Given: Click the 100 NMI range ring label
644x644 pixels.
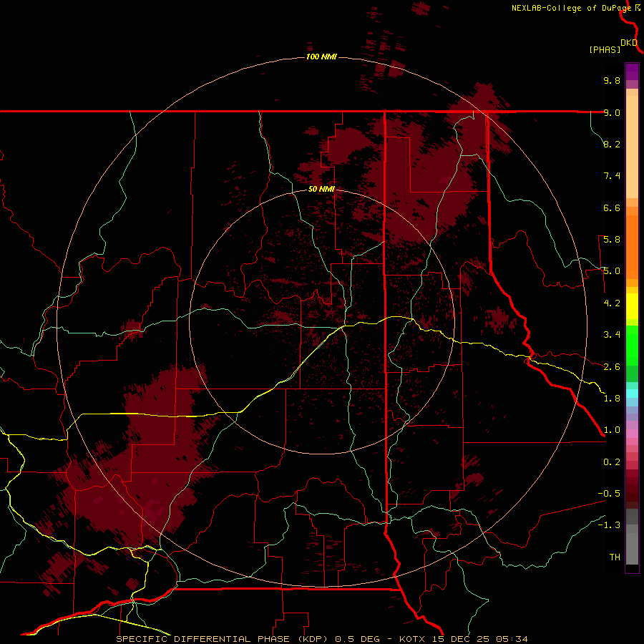Looking at the screenshot, I should pyautogui.click(x=321, y=57).
